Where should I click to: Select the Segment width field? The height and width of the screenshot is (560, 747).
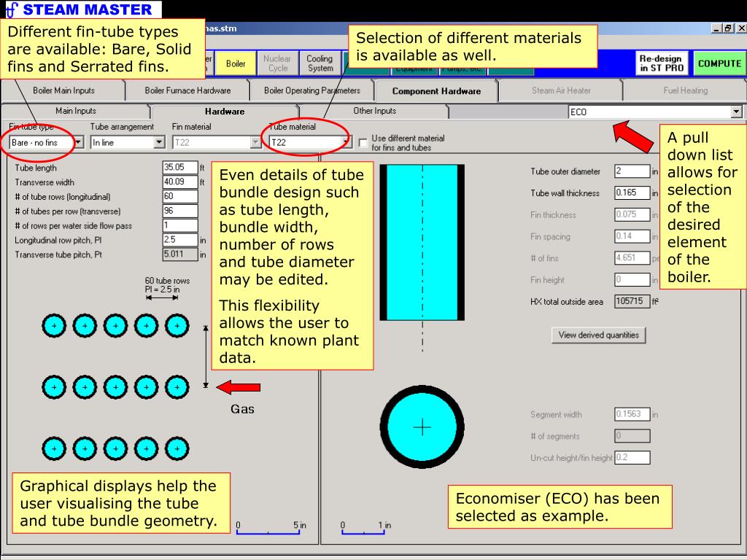632,414
